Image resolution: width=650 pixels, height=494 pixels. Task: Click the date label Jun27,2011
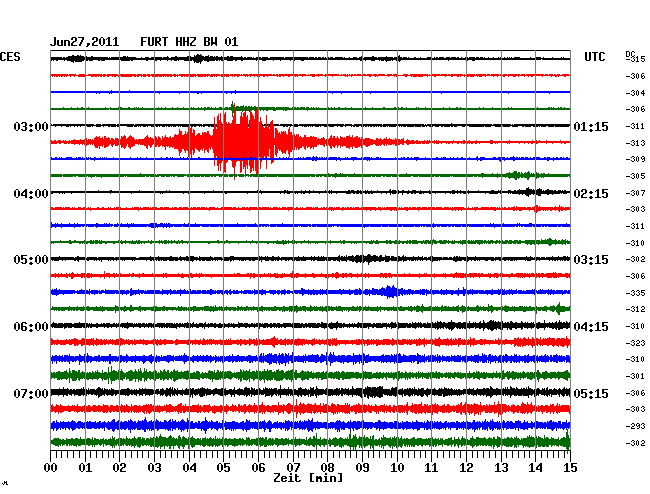point(85,42)
